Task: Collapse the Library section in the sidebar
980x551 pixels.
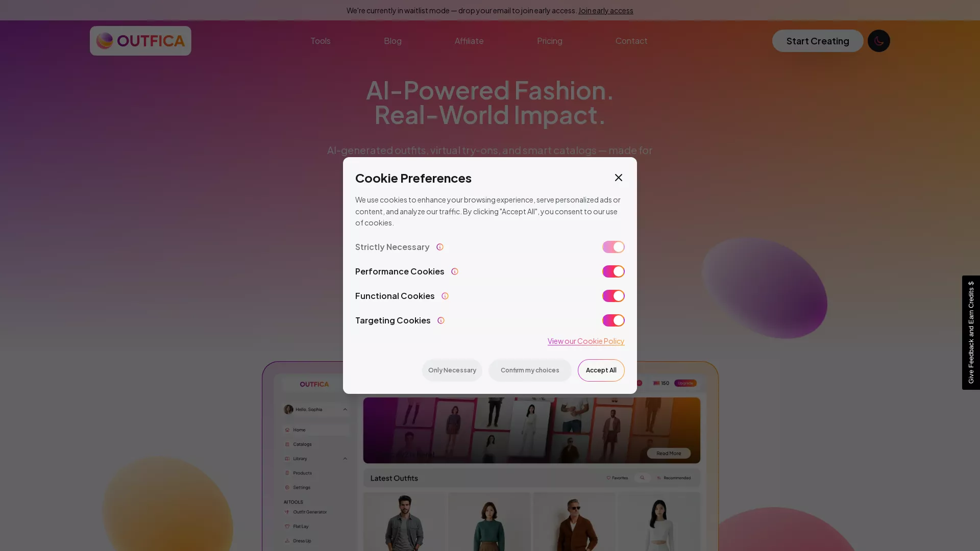Action: 345,459
